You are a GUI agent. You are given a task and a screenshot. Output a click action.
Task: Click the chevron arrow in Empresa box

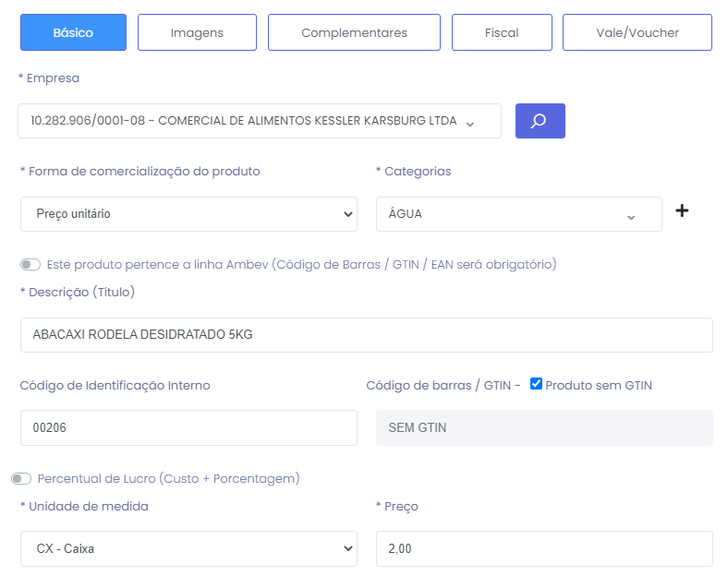[x=469, y=123]
